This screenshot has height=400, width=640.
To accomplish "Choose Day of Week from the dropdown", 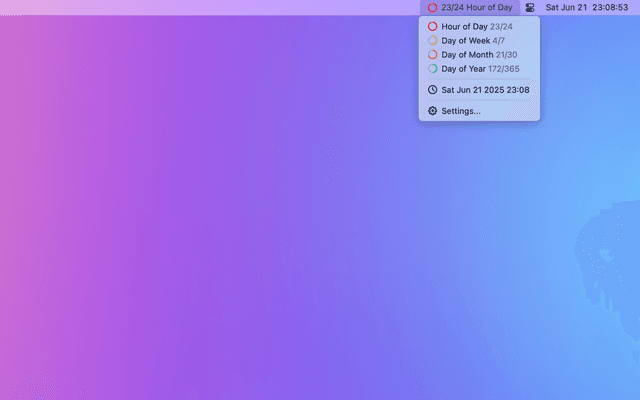I will [466, 41].
